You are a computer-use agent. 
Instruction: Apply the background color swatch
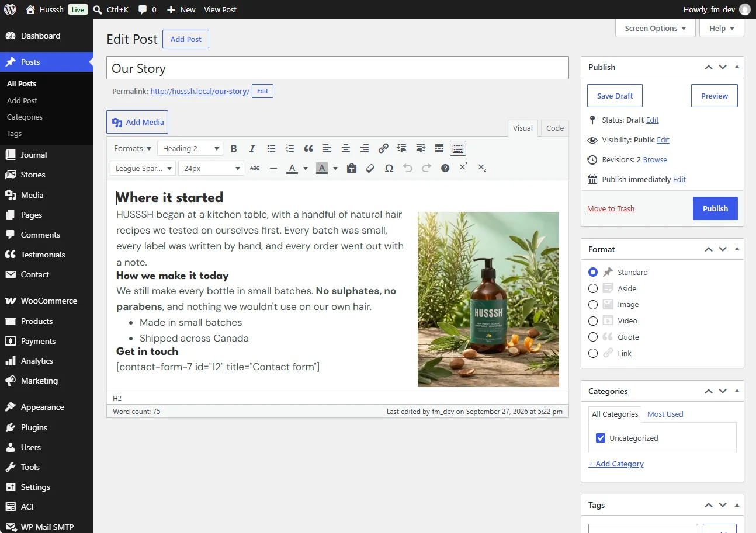(322, 169)
